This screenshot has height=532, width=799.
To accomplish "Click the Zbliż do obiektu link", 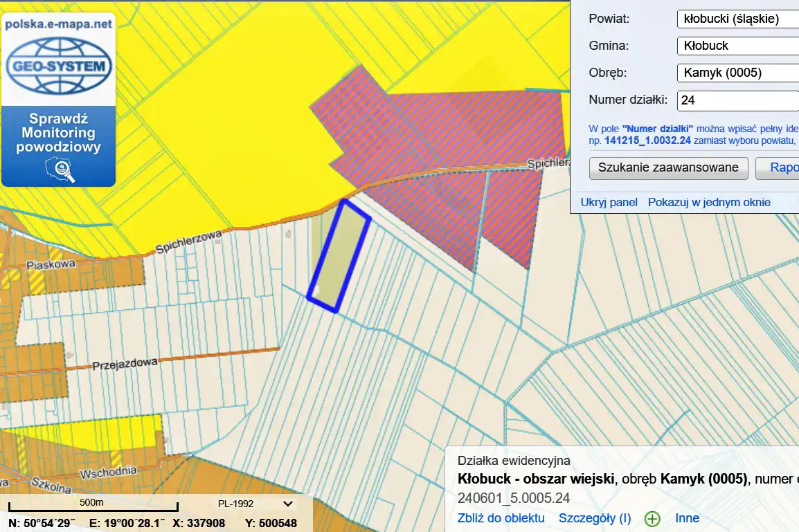I will coord(501,518).
